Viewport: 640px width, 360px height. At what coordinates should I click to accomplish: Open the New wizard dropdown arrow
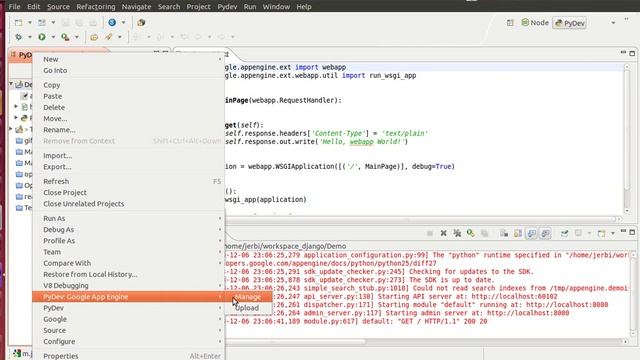[x=30, y=22]
